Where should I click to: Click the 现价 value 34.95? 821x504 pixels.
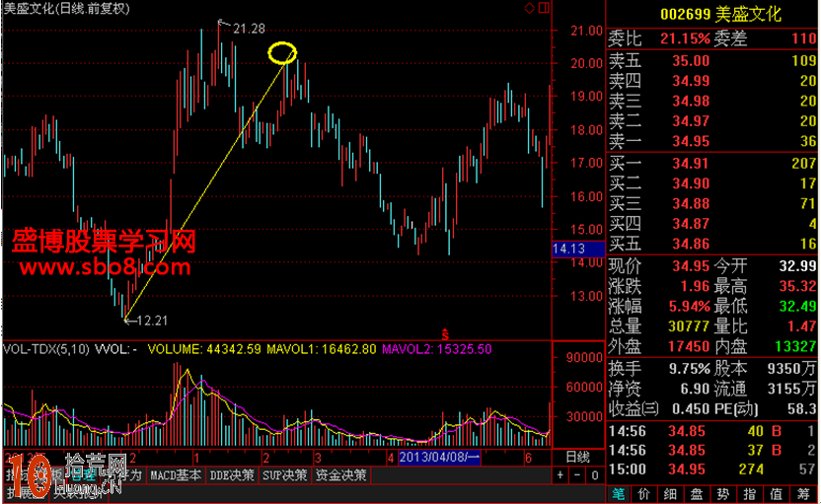pos(691,266)
